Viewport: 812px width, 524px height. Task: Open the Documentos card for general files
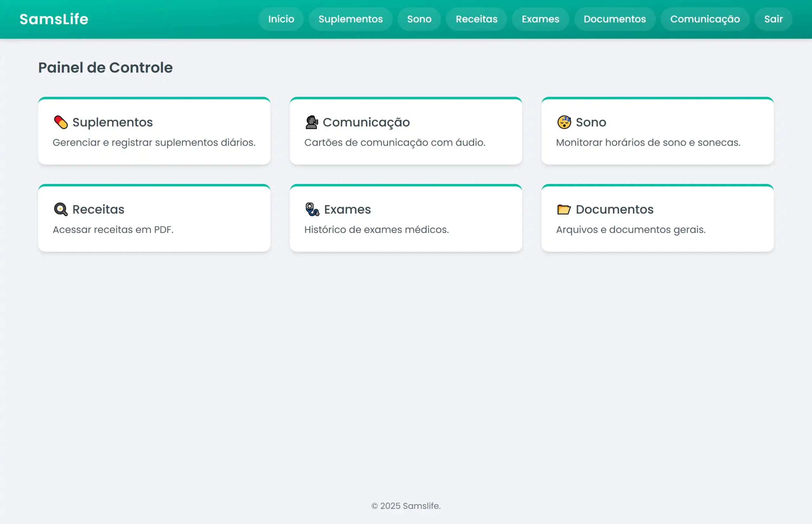[657, 218]
